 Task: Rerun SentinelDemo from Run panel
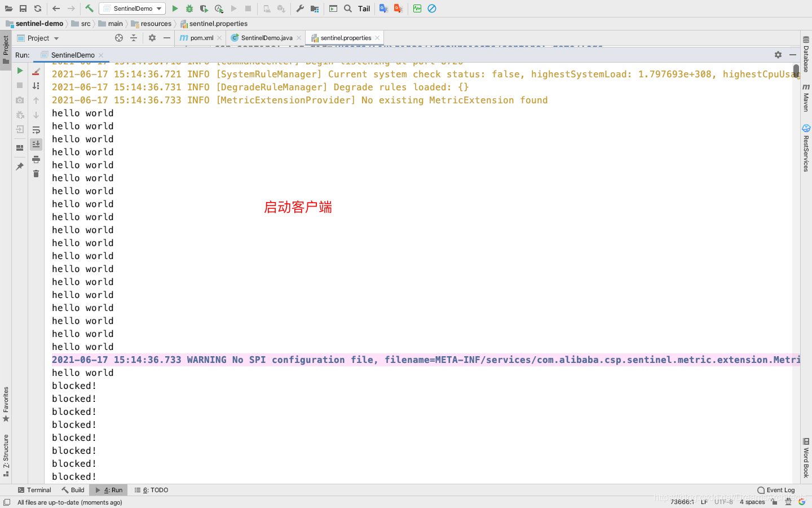20,71
